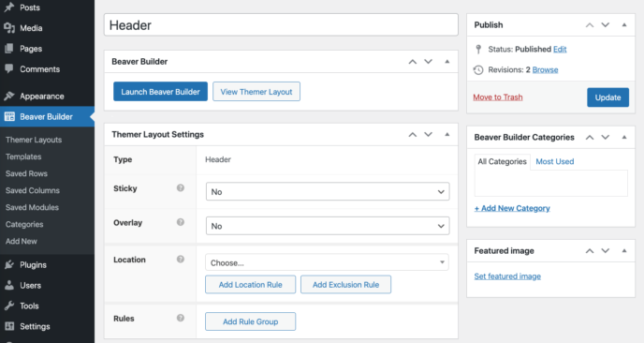Click the Plugins plug icon
The height and width of the screenshot is (343, 644).
[x=9, y=265]
